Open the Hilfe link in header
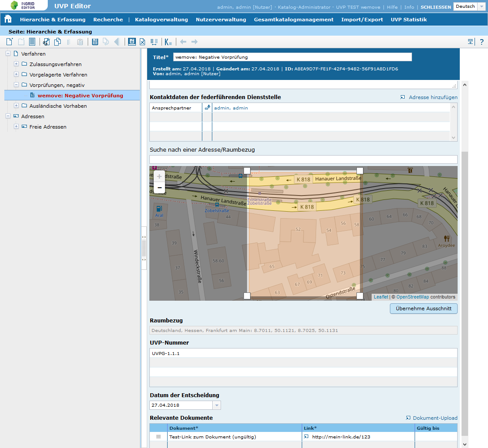 pyautogui.click(x=392, y=7)
